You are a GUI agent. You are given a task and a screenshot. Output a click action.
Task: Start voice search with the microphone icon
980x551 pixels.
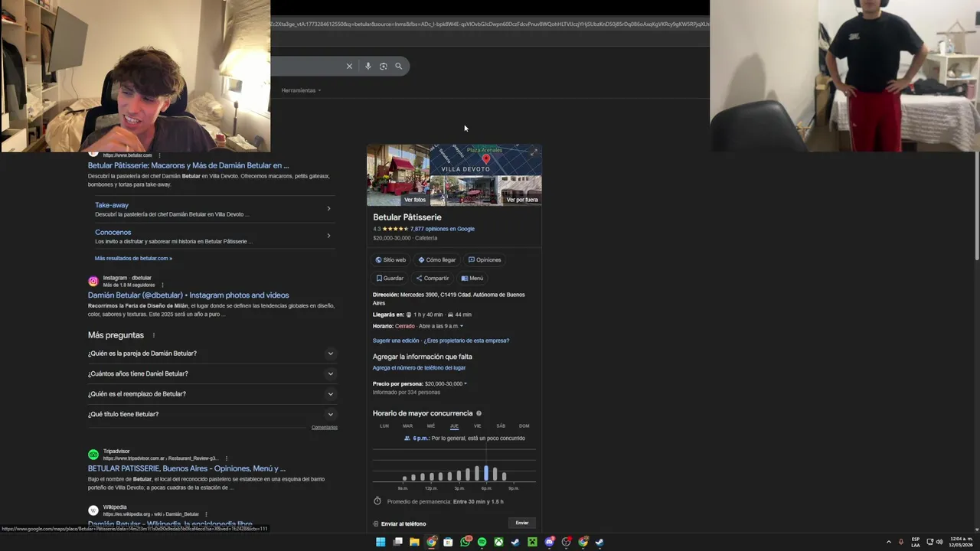tap(368, 67)
